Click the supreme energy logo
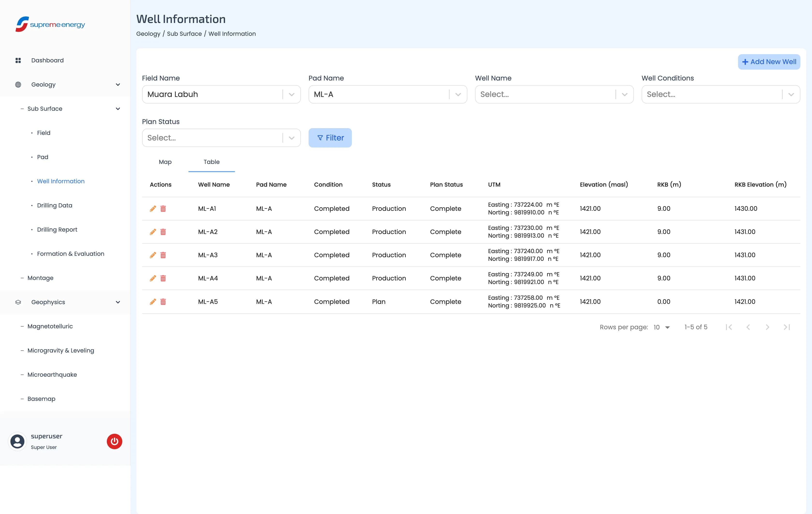The height and width of the screenshot is (514, 812). coord(50,24)
